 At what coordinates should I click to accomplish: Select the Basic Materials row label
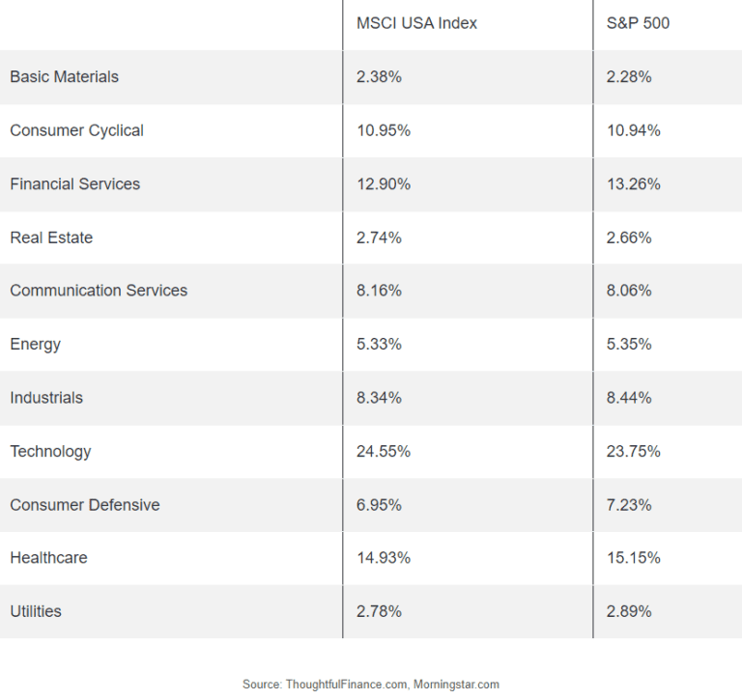[65, 77]
